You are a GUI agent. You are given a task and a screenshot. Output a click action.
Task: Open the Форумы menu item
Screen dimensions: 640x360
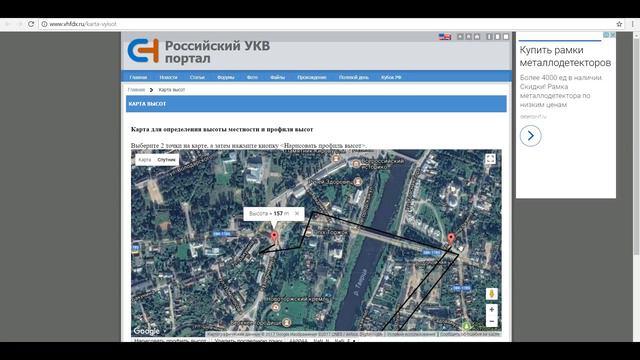coord(226,77)
